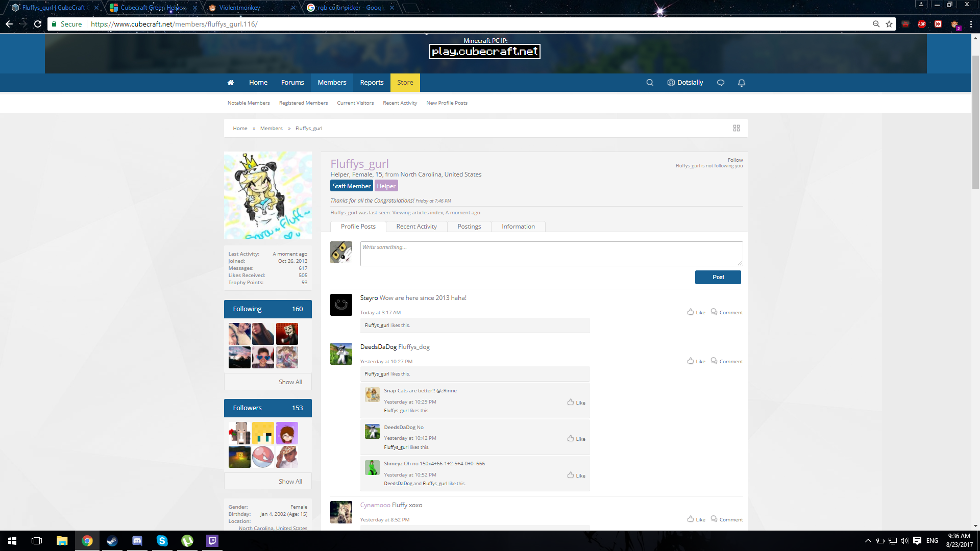Click Fluffys_gurl's panda avatar image

[268, 195]
